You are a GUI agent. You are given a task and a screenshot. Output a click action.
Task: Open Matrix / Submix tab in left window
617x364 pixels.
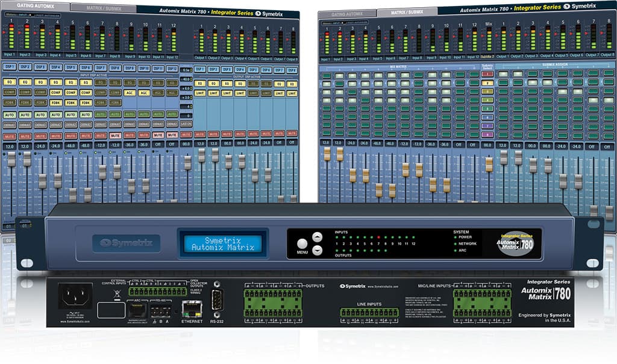(104, 8)
